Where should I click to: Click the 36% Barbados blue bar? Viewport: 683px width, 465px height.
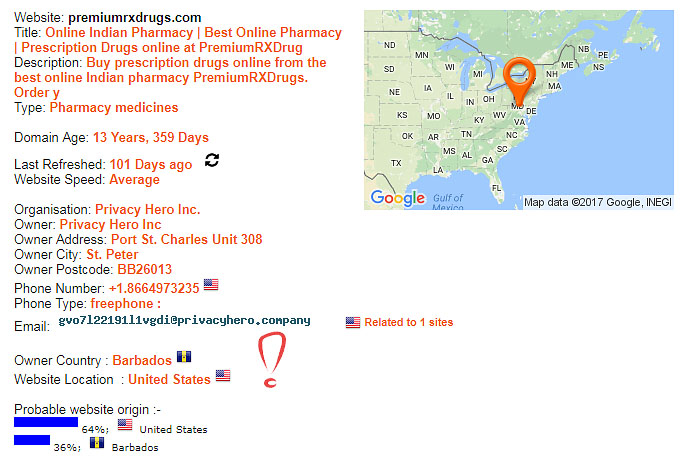click(32, 440)
